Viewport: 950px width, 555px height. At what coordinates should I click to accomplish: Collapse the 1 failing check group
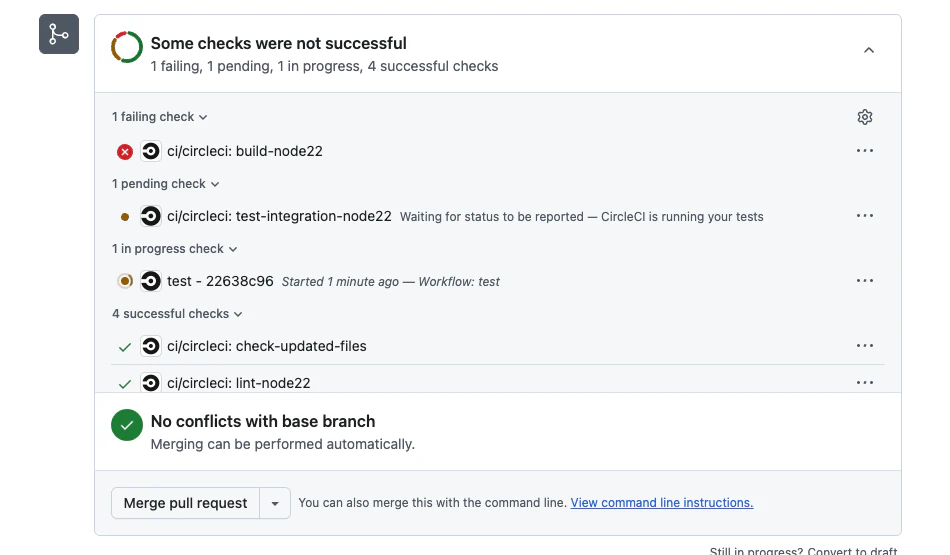tap(160, 117)
